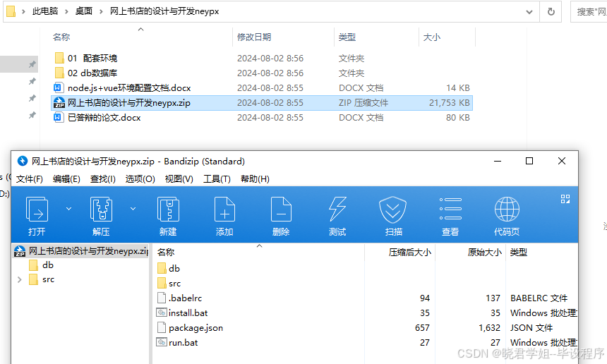Sort Explorer list by 大小 column
Viewport: 607px width, 364px height.
click(432, 37)
